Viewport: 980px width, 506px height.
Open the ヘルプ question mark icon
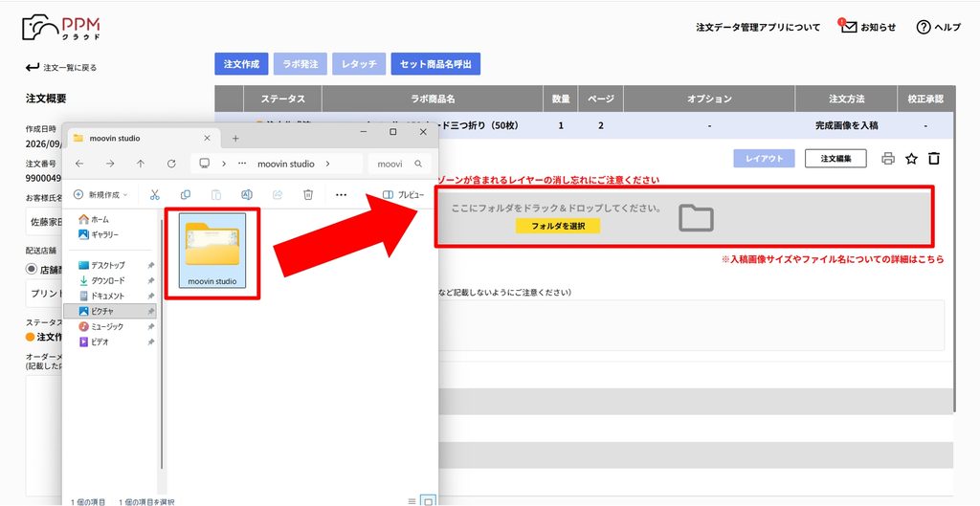click(924, 27)
